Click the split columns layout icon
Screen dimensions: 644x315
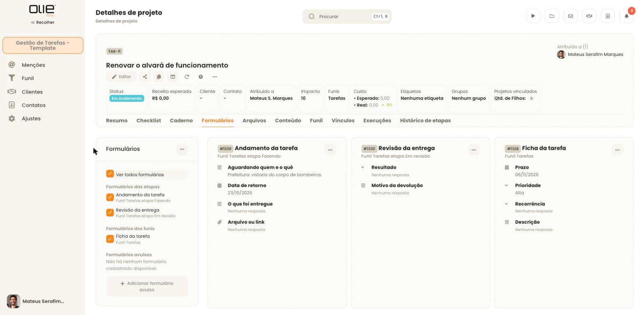coord(172,77)
